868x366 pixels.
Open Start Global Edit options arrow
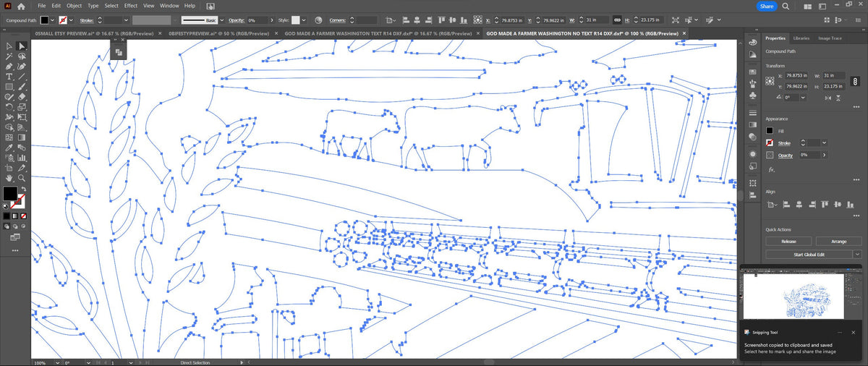pyautogui.click(x=858, y=254)
